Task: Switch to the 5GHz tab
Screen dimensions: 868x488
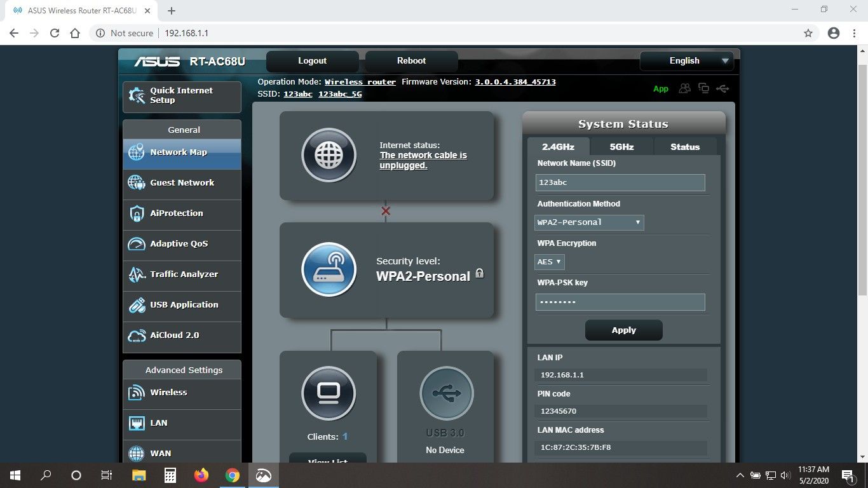Action: pos(621,147)
